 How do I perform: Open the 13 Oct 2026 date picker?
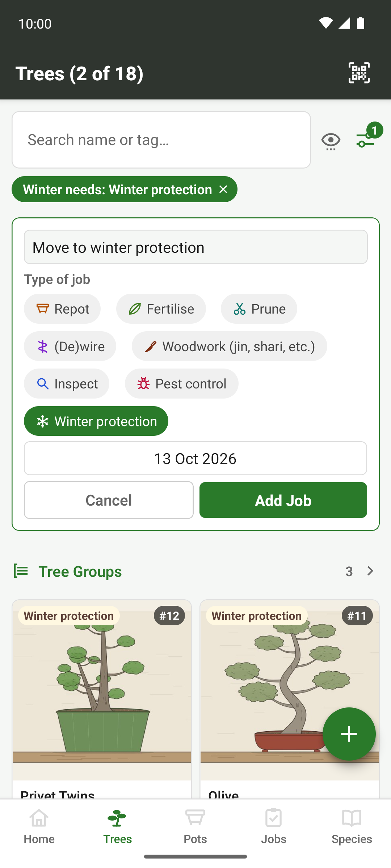pos(195,458)
